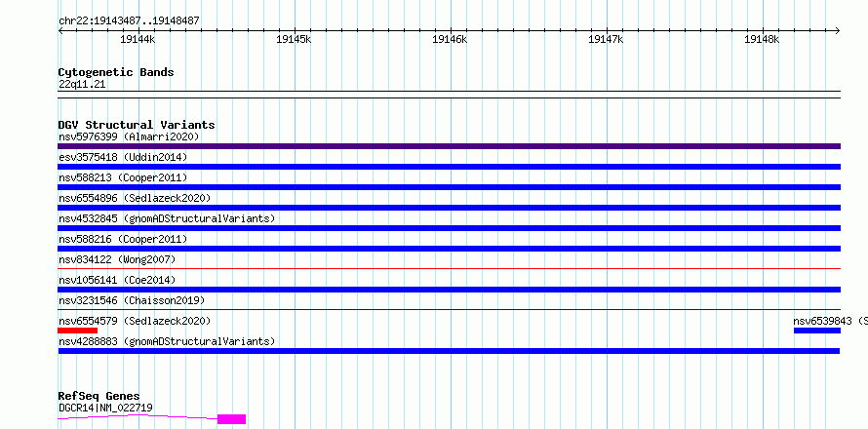Select the blue nsv4288883 variant bar
868x429 pixels.
pyautogui.click(x=449, y=351)
